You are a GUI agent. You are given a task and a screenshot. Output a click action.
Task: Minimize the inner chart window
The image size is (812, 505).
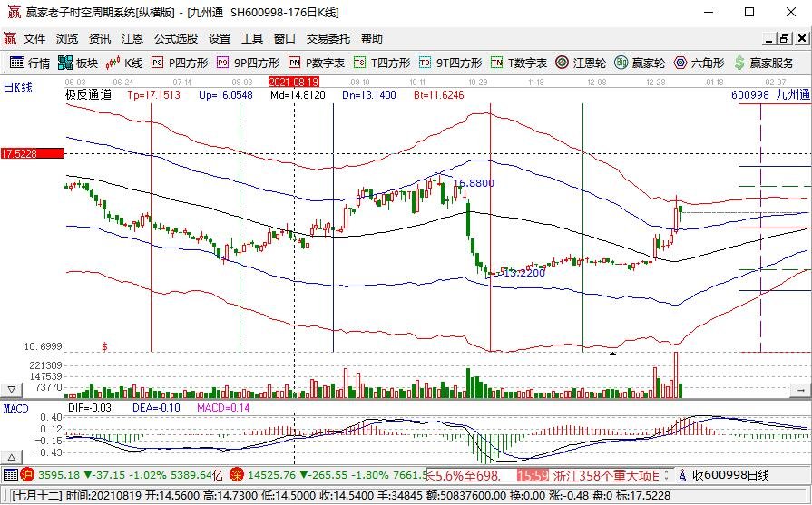[x=770, y=38]
